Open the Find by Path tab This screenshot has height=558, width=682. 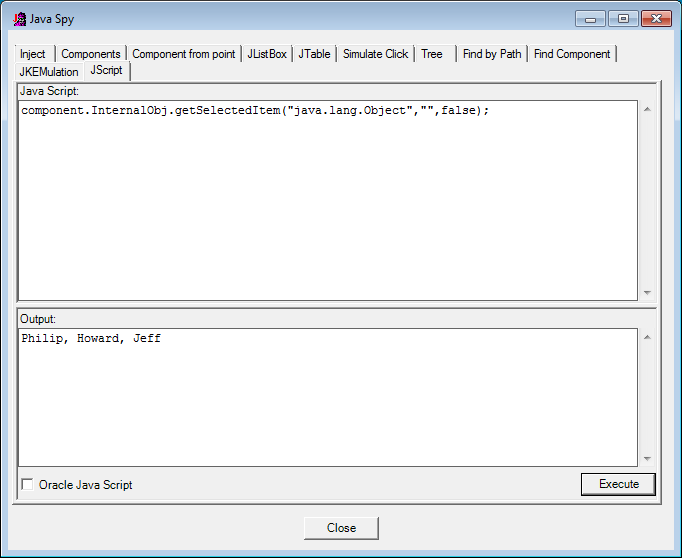pos(491,54)
